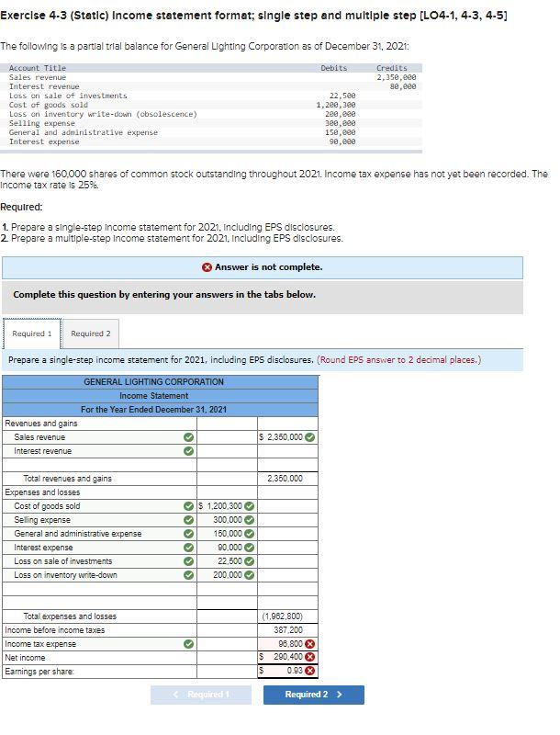Click the red X icon beside Answer is not complete

click(207, 267)
